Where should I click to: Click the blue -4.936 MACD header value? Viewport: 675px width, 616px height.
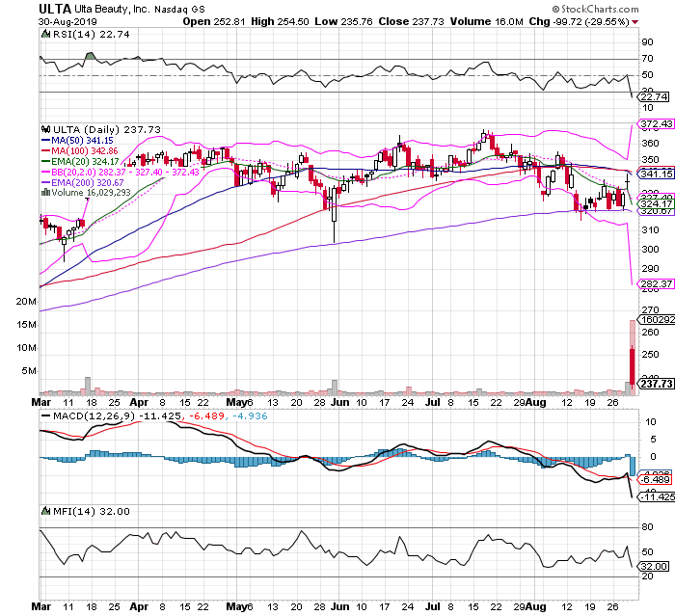[x=250, y=415]
